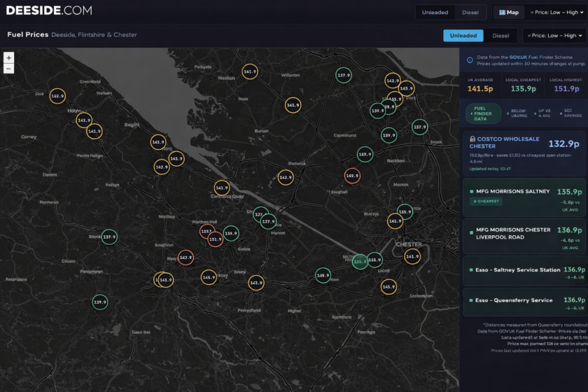588x392 pixels.
Task: Open the Price: Low – High dropdown beside Diesel
Action: (554, 36)
